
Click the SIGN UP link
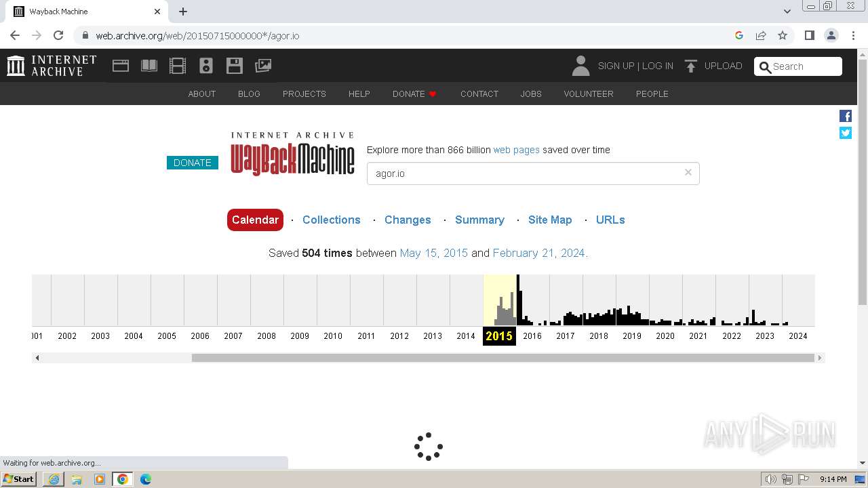click(x=616, y=66)
